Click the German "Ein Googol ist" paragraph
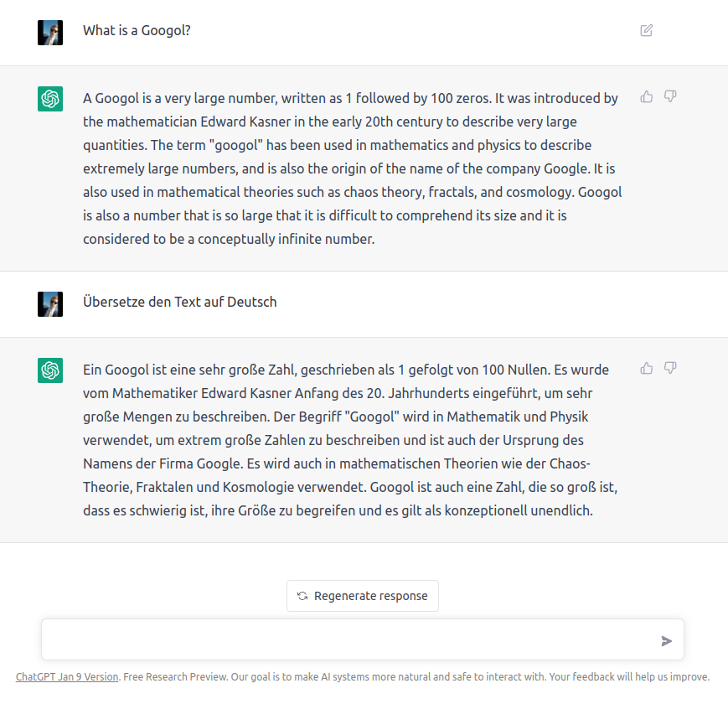The image size is (728, 704). (x=352, y=440)
